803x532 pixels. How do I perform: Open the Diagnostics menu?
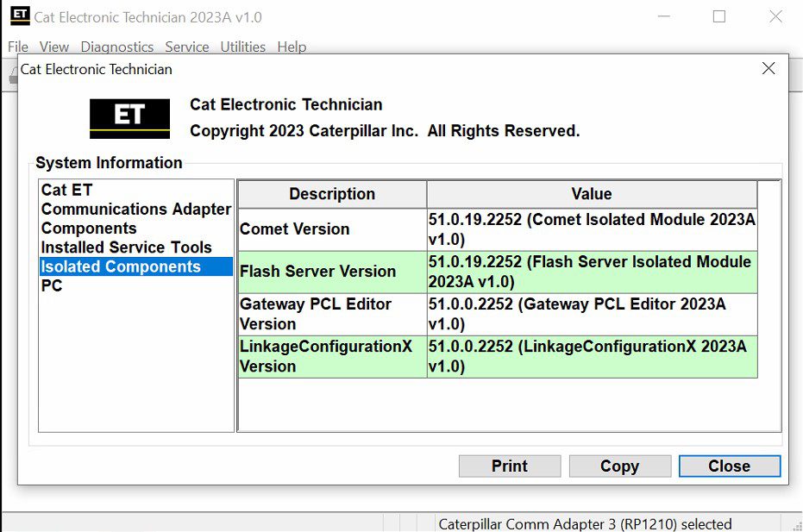[117, 47]
